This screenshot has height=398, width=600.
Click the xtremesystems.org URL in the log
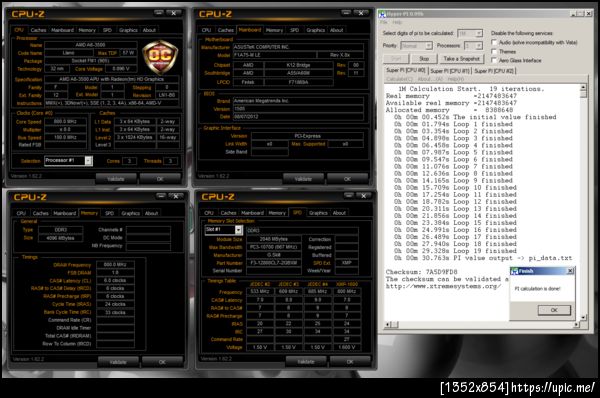click(x=443, y=286)
